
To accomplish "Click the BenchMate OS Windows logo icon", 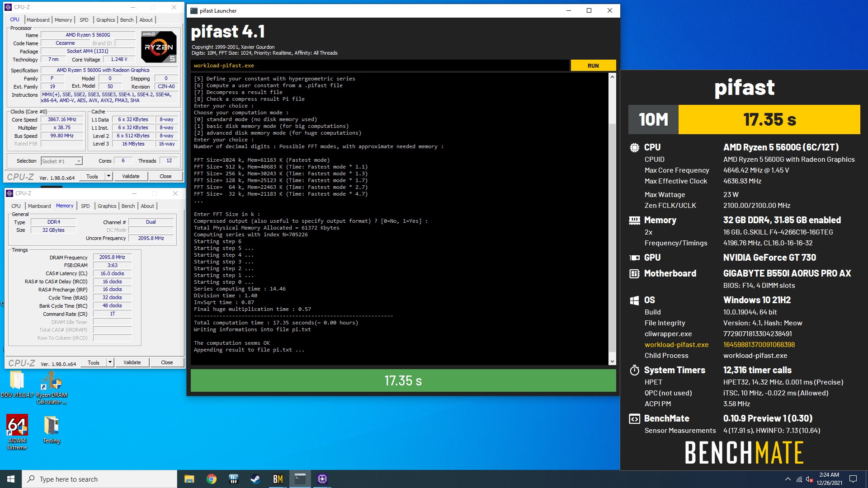I will coord(634,300).
